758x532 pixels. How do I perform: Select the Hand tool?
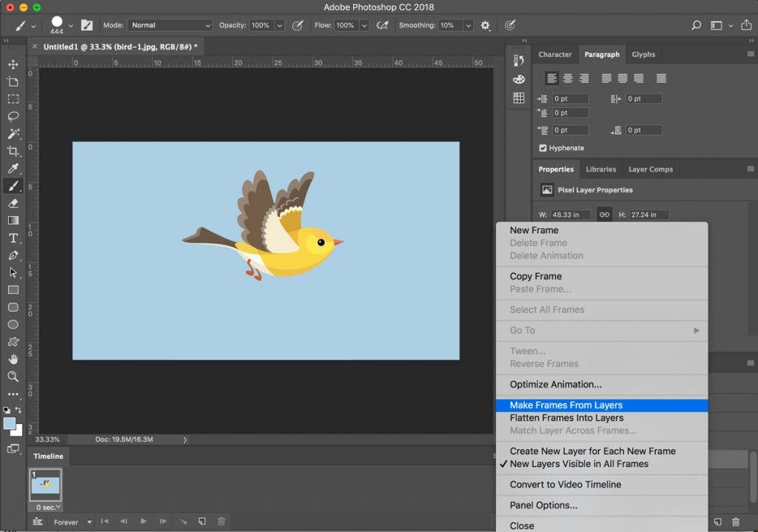click(x=13, y=360)
